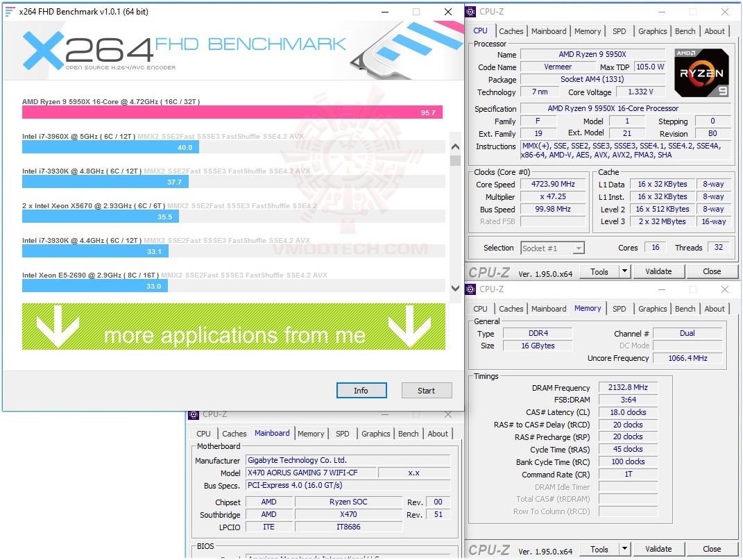The width and height of the screenshot is (743, 560).
Task: Click the left down-arrow on the green banner
Action: pos(58,325)
